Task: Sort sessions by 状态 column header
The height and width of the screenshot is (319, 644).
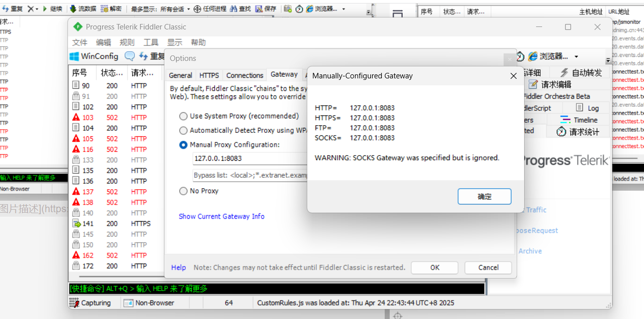Action: pyautogui.click(x=112, y=72)
